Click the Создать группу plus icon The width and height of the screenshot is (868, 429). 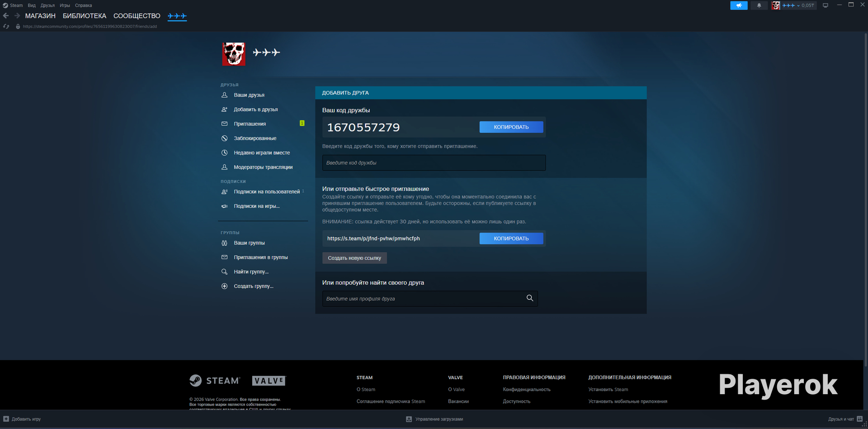coord(224,286)
